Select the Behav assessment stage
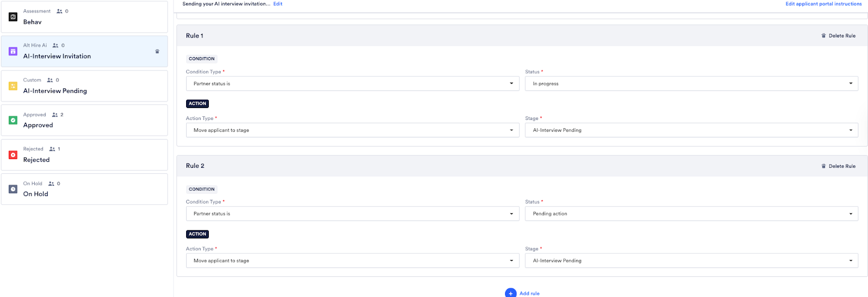Image resolution: width=868 pixels, height=297 pixels. coord(84,17)
